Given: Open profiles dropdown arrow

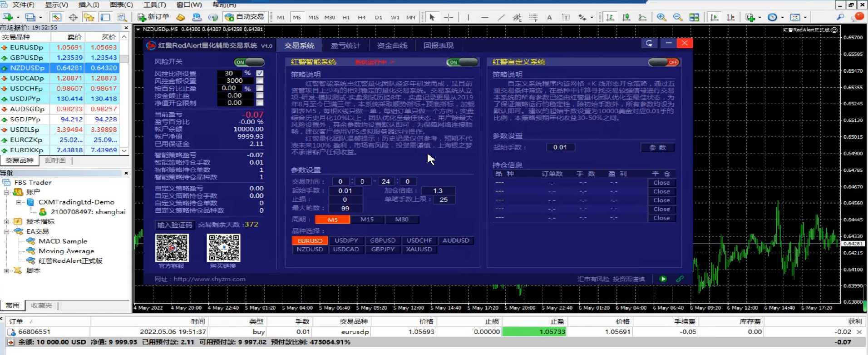Looking at the screenshot, I should [40, 18].
